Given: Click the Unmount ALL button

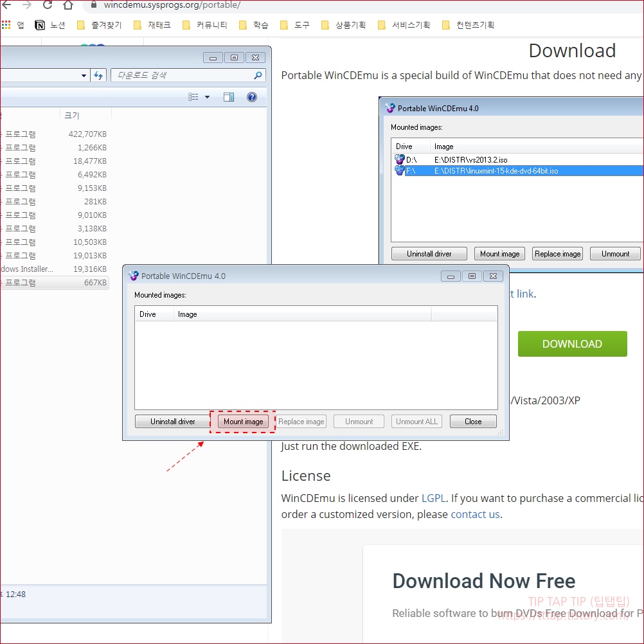Looking at the screenshot, I should pos(416,422).
